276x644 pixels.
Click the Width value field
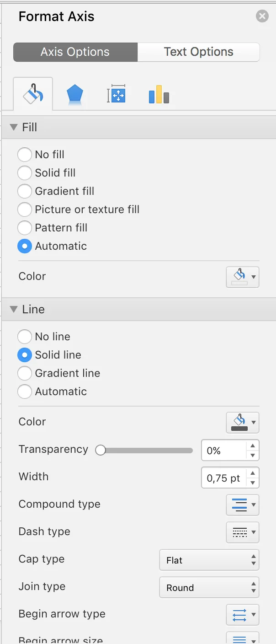click(223, 478)
